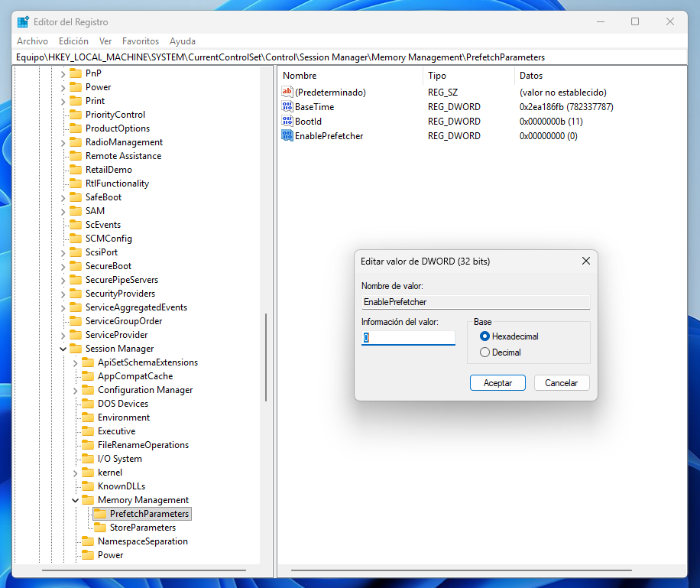This screenshot has width=700, height=588.
Task: Click the 0x2ea186fb (782337787) data cell
Action: coord(566,107)
